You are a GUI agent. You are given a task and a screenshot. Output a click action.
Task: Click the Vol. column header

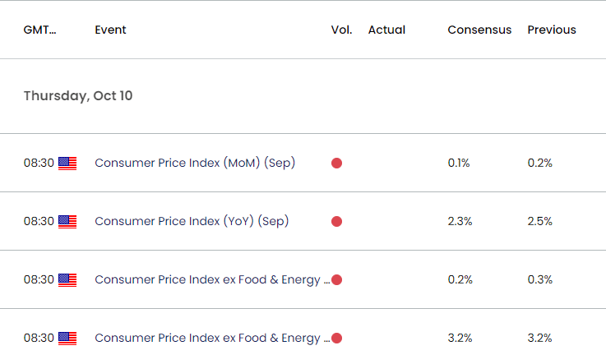tap(341, 30)
